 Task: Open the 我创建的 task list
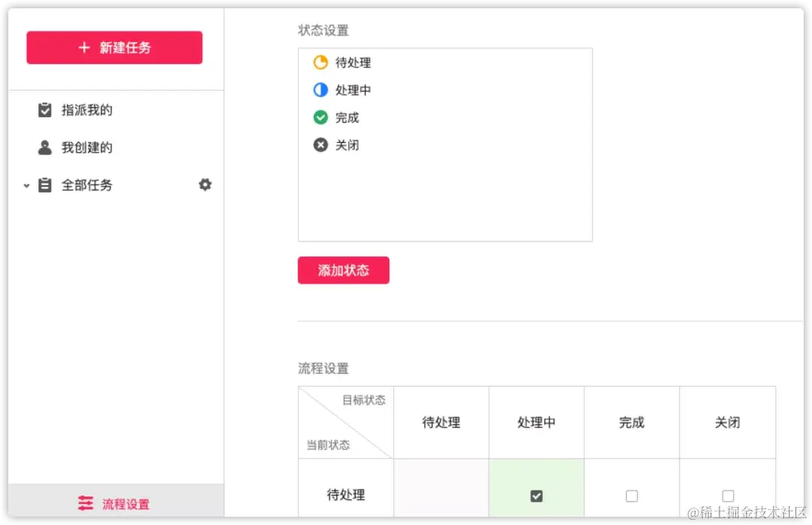coord(86,147)
